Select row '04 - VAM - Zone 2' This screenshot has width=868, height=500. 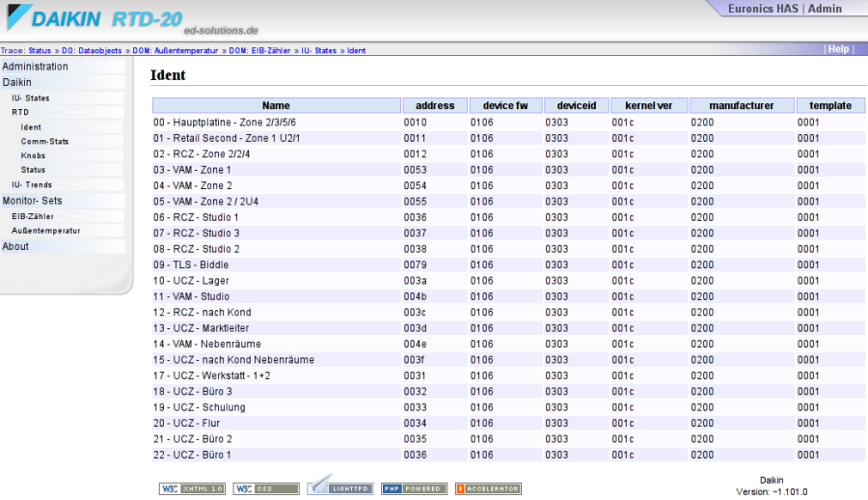tap(508, 185)
